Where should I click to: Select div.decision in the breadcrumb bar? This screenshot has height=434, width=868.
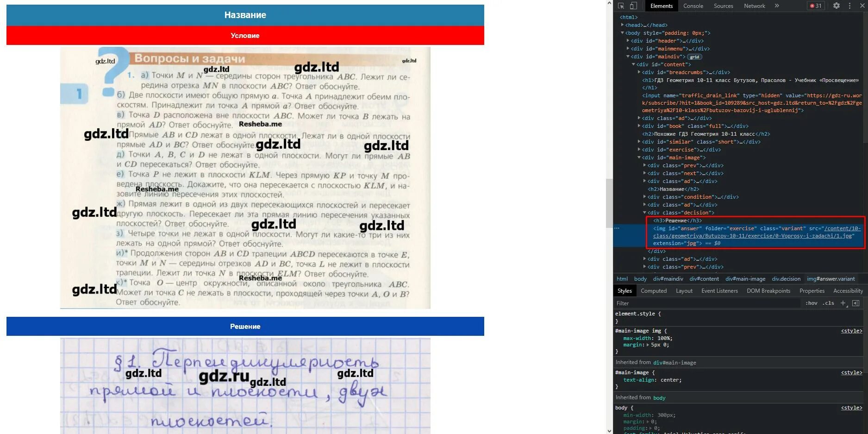(786, 279)
